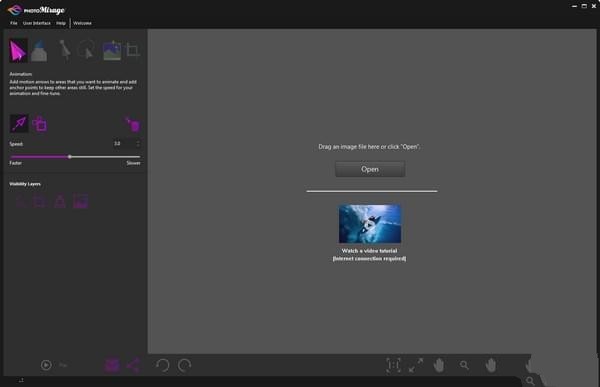This screenshot has height=387, width=600.
Task: Click the Undo curved arrow
Action: (x=163, y=365)
